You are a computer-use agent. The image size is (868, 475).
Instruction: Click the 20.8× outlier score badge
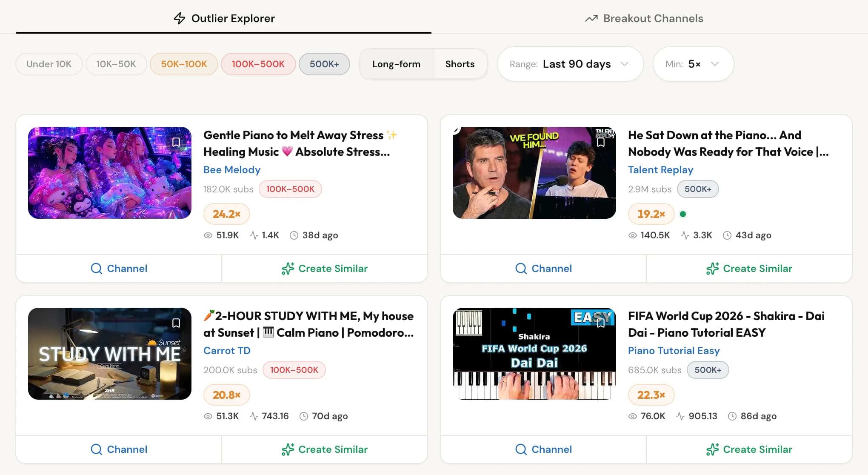pyautogui.click(x=226, y=395)
